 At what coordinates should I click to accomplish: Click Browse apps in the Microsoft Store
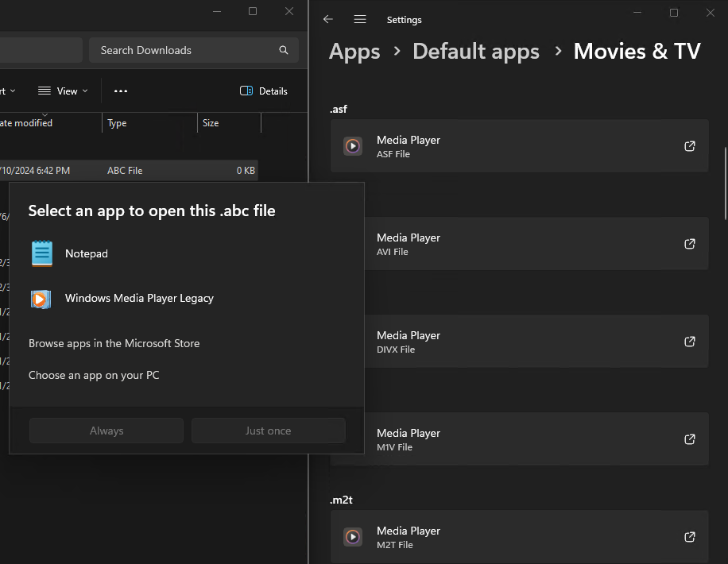(x=114, y=343)
